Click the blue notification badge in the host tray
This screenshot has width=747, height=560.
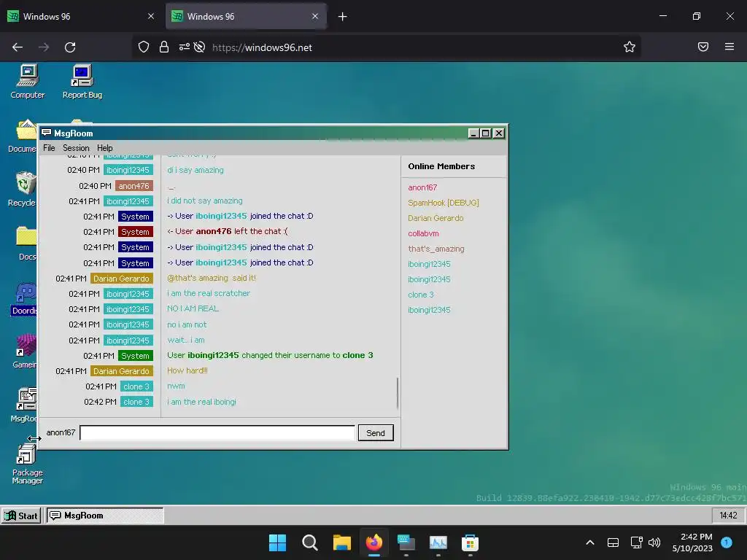point(727,542)
